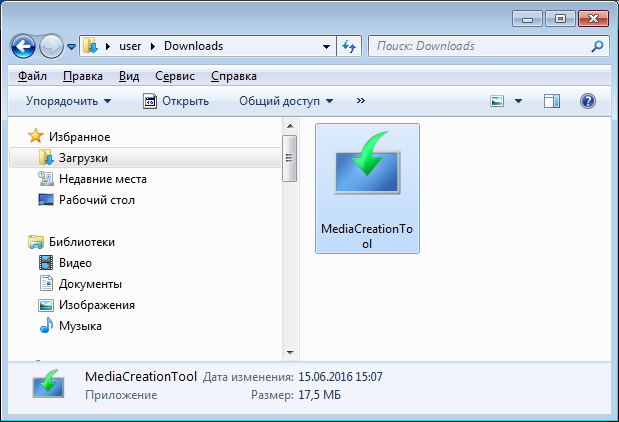Select 'user' in the address path
The height and width of the screenshot is (422, 619).
pyautogui.click(x=130, y=46)
